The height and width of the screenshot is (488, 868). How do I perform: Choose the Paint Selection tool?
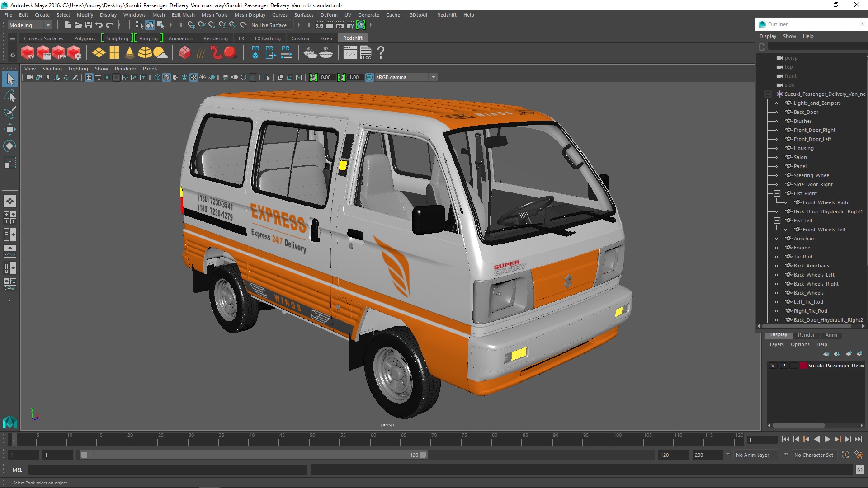(x=9, y=113)
